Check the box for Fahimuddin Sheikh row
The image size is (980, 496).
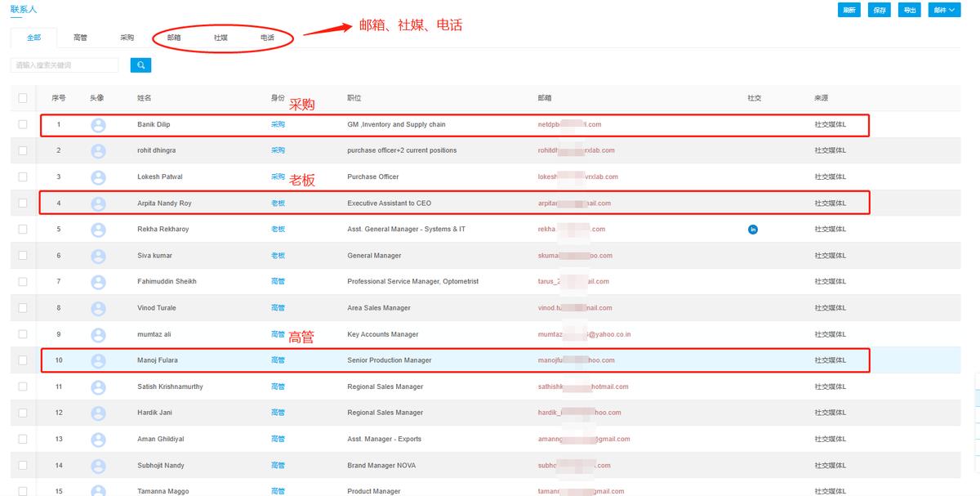pos(23,282)
